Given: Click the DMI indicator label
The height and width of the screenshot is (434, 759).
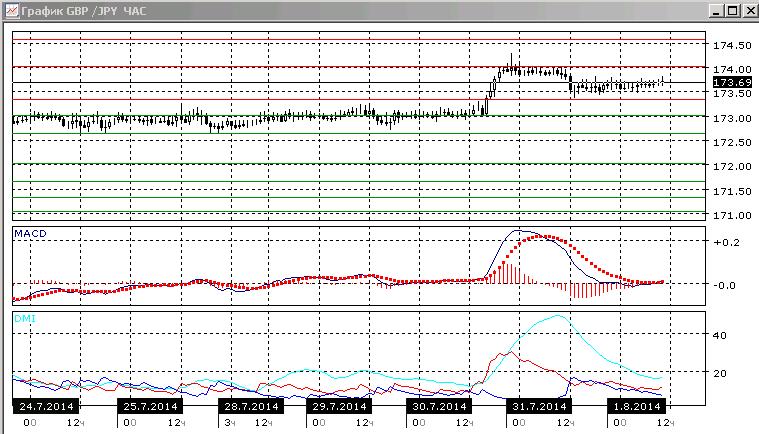Looking at the screenshot, I should point(25,318).
